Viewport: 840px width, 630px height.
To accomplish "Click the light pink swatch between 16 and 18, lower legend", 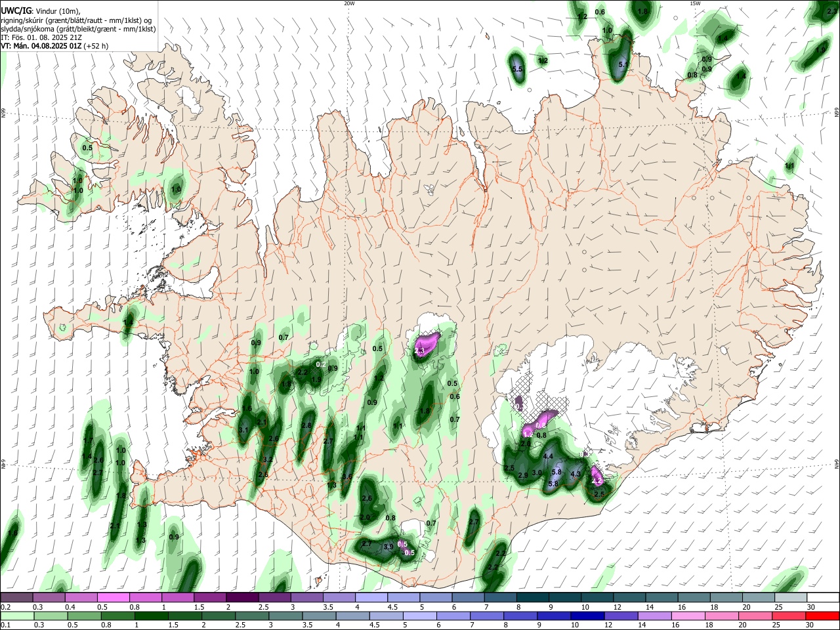I will click(688, 616).
